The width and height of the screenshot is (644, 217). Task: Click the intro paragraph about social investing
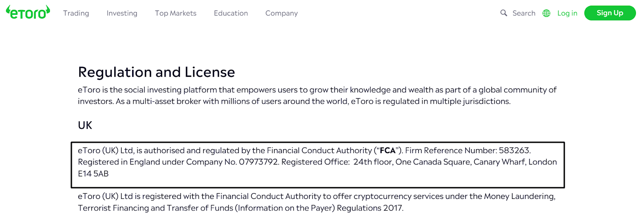pos(317,96)
